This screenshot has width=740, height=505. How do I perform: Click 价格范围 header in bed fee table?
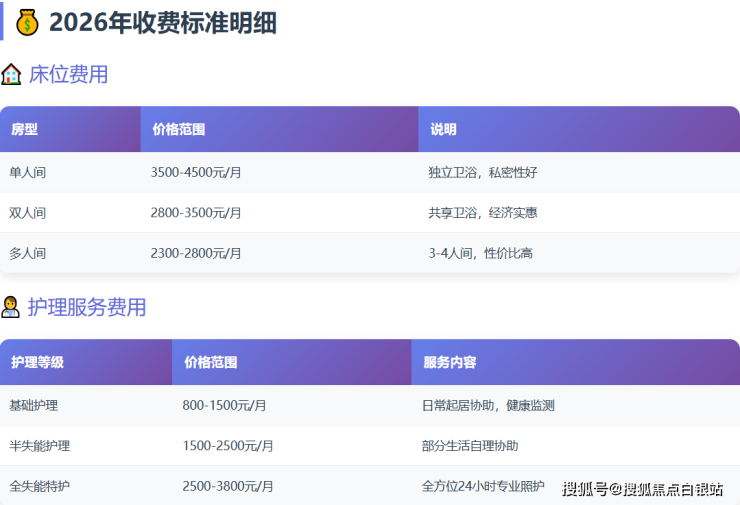click(179, 130)
